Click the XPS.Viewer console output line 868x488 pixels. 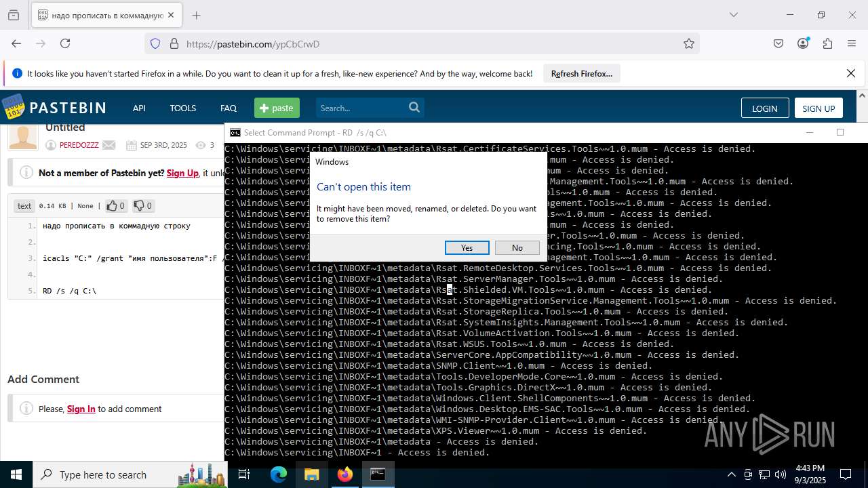[x=436, y=430]
